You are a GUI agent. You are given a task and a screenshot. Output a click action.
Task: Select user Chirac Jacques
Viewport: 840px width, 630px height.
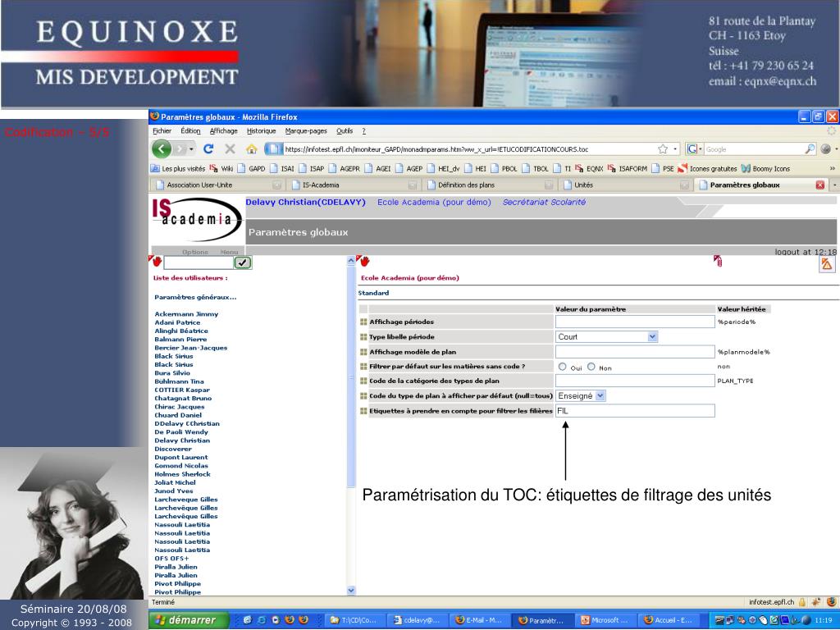click(x=180, y=407)
